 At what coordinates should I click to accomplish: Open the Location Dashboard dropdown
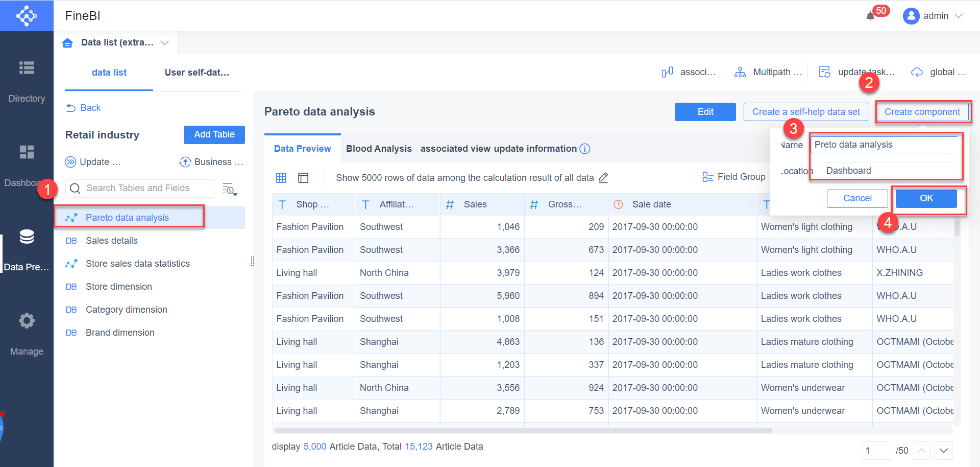pyautogui.click(x=889, y=171)
